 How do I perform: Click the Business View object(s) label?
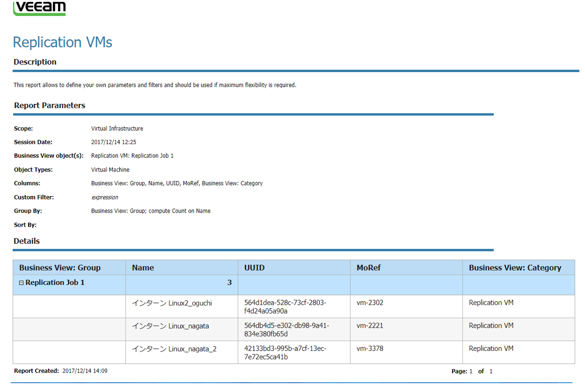49,156
